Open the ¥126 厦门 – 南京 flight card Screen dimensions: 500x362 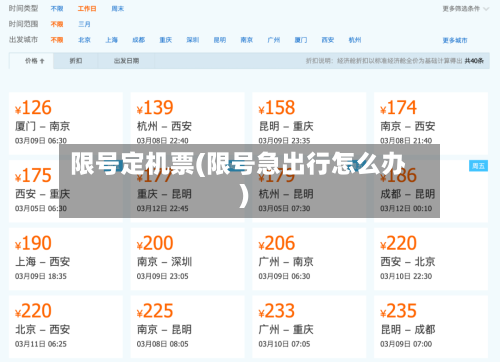(x=66, y=123)
